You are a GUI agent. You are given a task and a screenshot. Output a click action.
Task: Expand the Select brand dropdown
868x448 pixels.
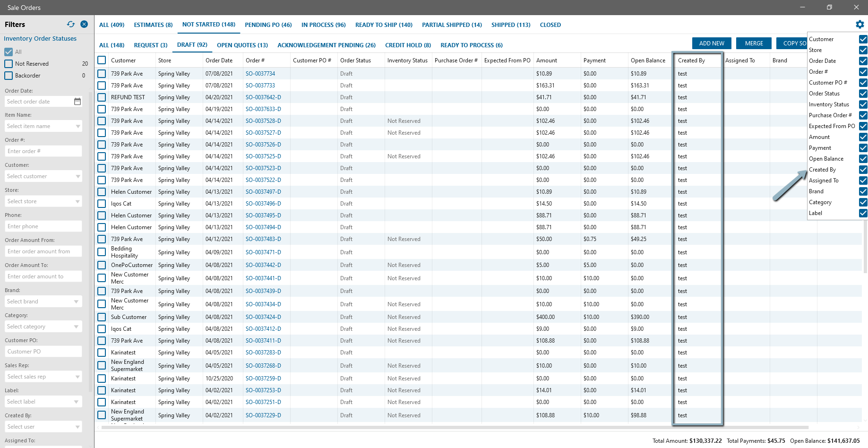click(43, 302)
